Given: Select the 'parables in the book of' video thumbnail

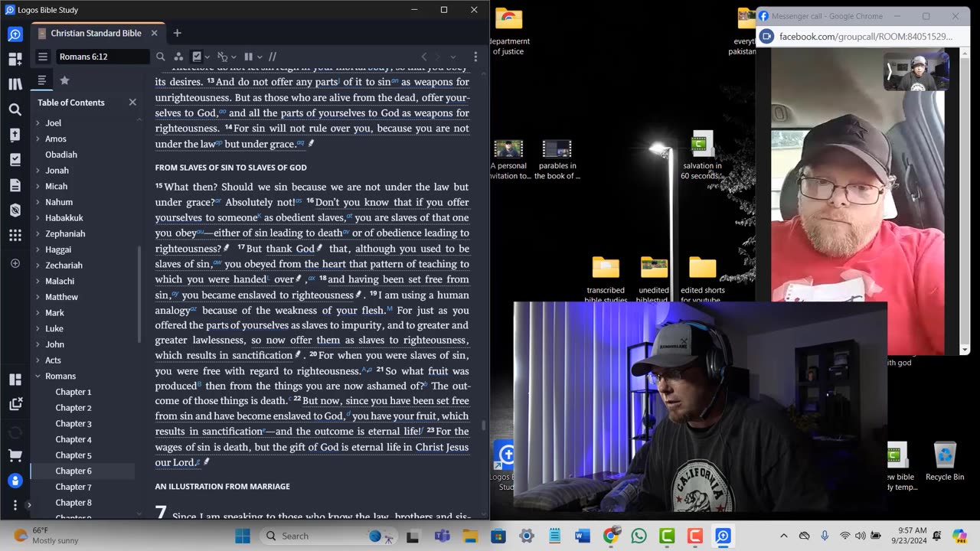Looking at the screenshot, I should [x=557, y=160].
